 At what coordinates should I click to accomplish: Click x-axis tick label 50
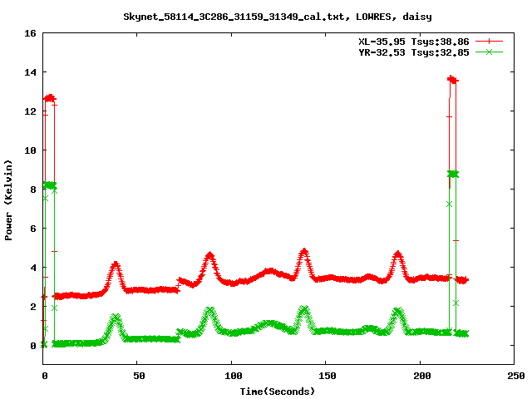[x=139, y=376]
